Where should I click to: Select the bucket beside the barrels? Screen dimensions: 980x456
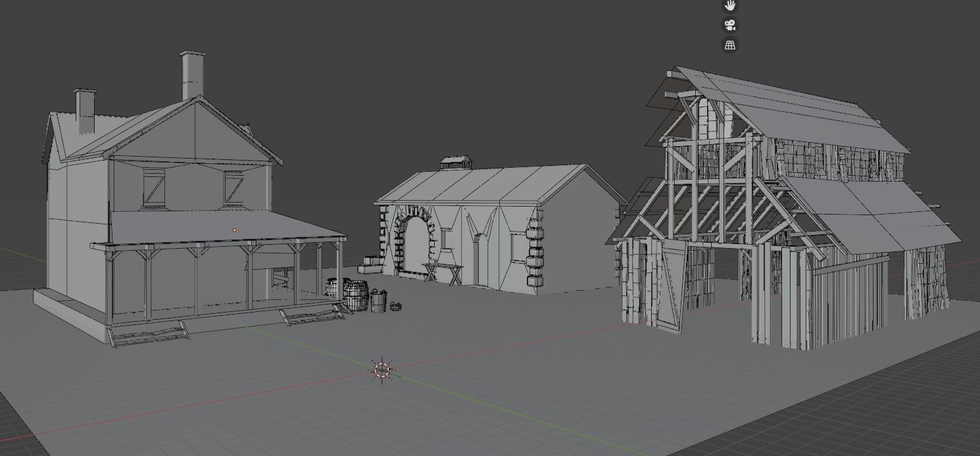379,303
